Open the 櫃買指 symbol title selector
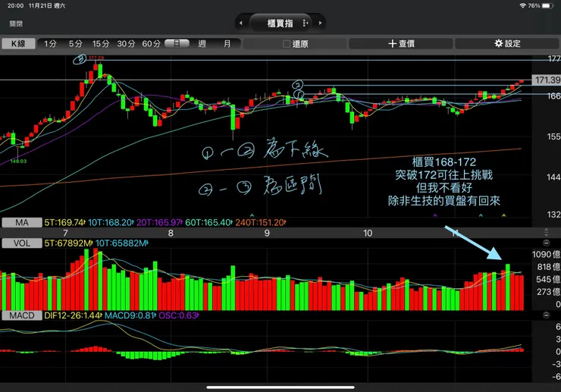This screenshot has width=561, height=392. pos(280,24)
